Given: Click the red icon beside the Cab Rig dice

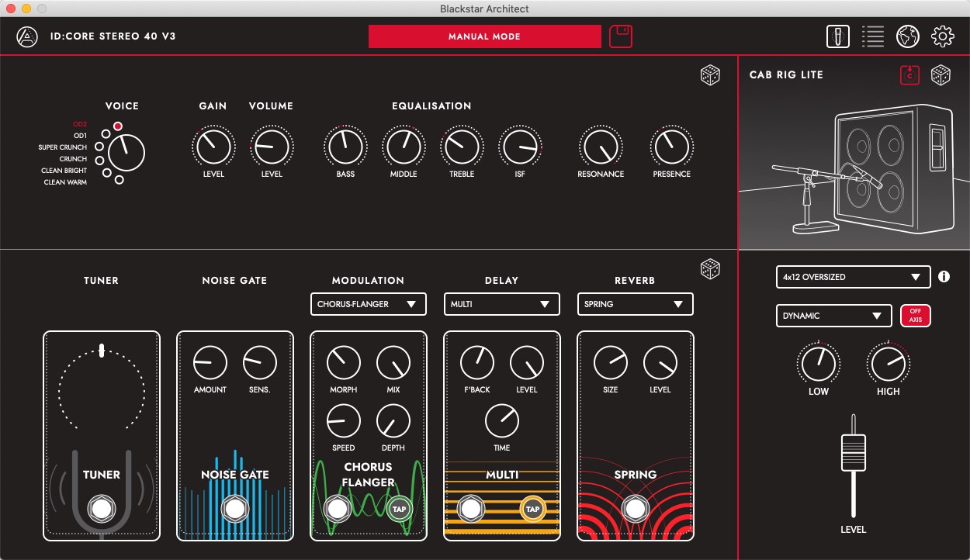Looking at the screenshot, I should coord(909,75).
